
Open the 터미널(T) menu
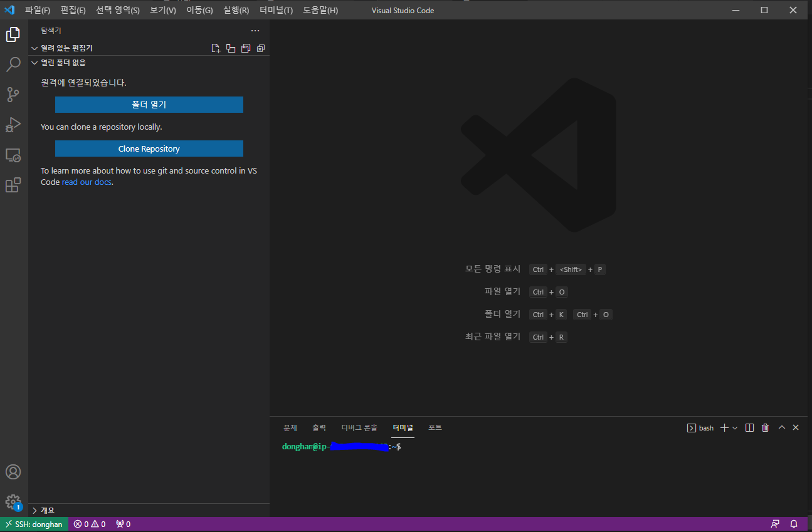pyautogui.click(x=276, y=10)
